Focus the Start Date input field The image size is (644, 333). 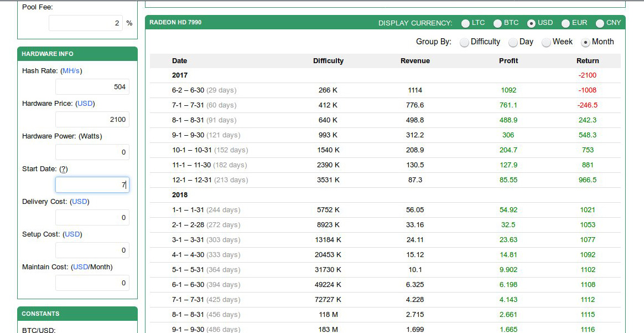pos(92,185)
